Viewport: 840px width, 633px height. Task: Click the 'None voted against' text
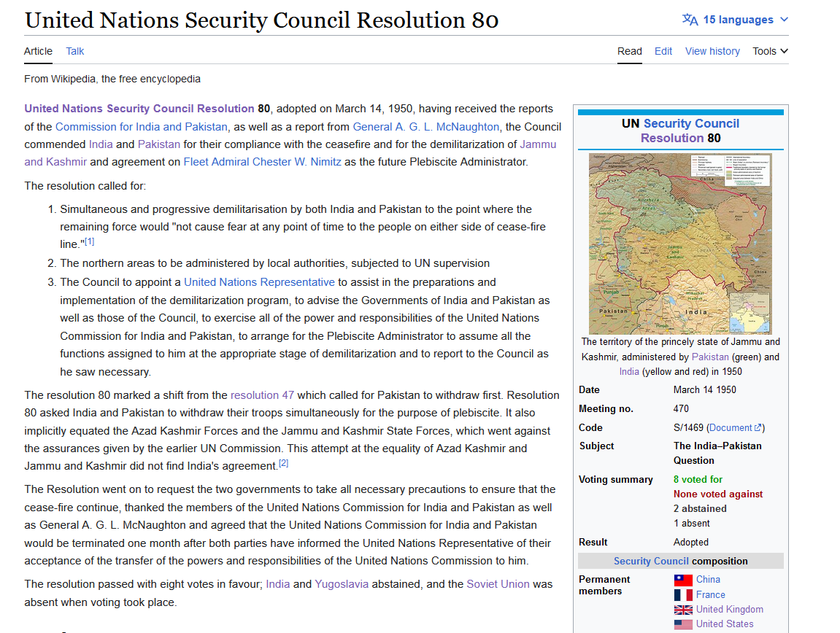(718, 494)
